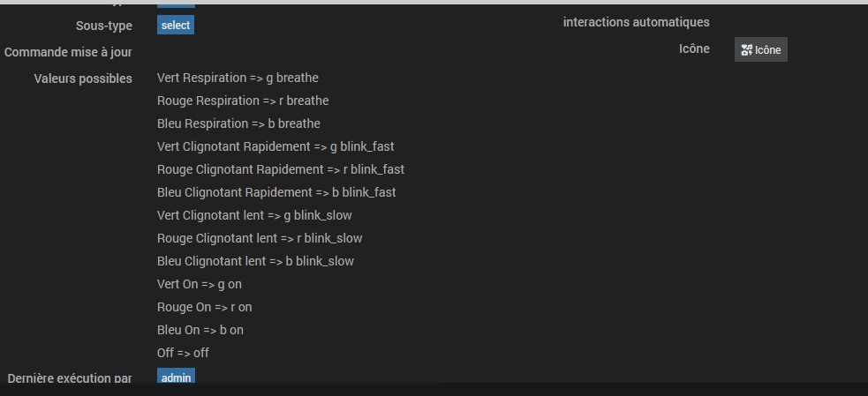Click the blue "admin" badge
Viewport: 868px width, 396px height.
(176, 377)
